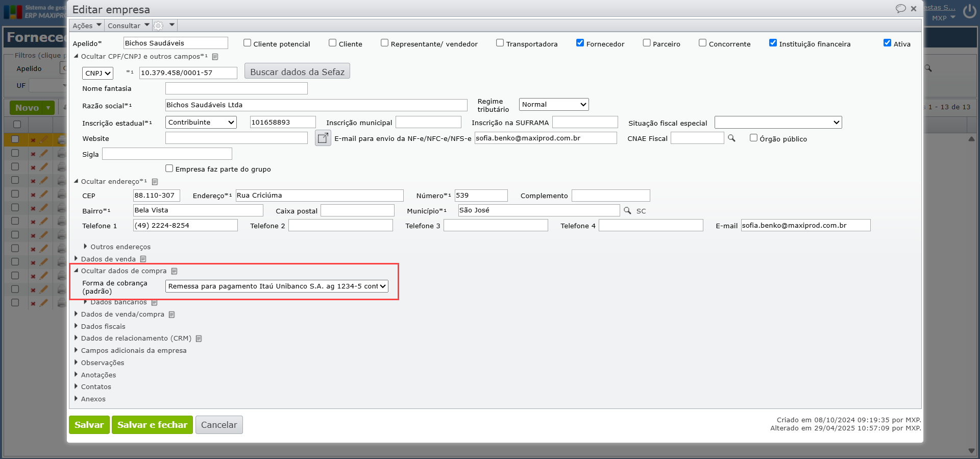Mark the Concorrente checkbox
The height and width of the screenshot is (459, 980).
pos(703,43)
